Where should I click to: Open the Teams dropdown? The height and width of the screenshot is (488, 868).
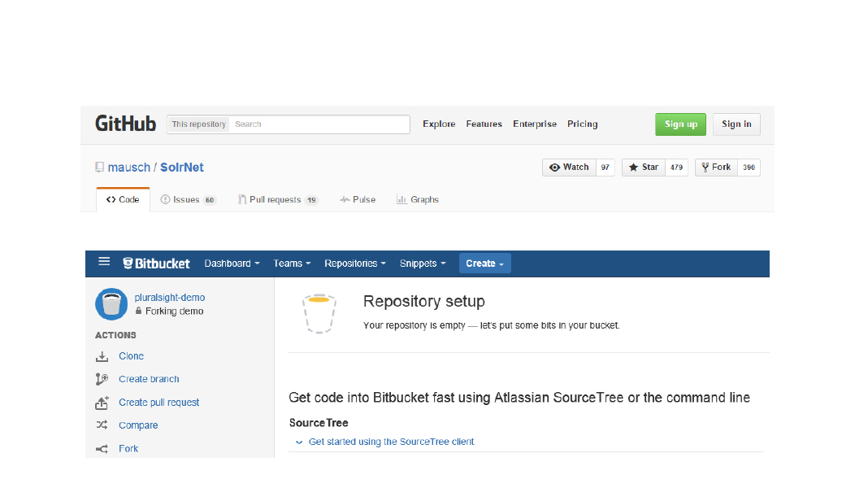292,264
